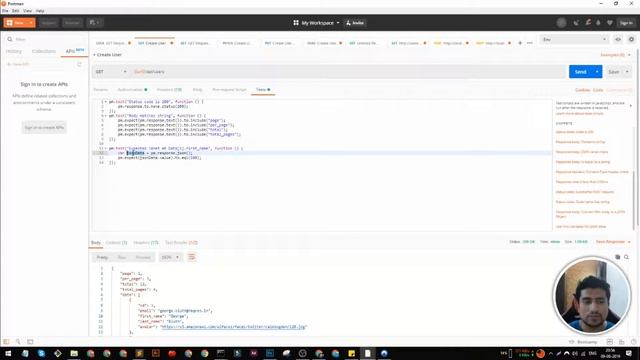This screenshot has width=640, height=360.
Task: Click the Sign In button
Action: (x=626, y=23)
